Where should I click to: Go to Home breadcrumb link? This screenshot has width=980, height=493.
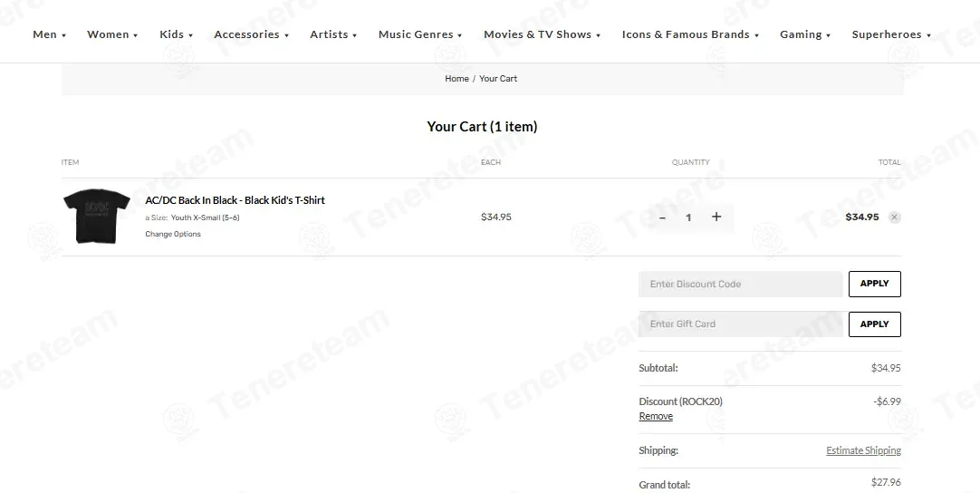coord(456,79)
